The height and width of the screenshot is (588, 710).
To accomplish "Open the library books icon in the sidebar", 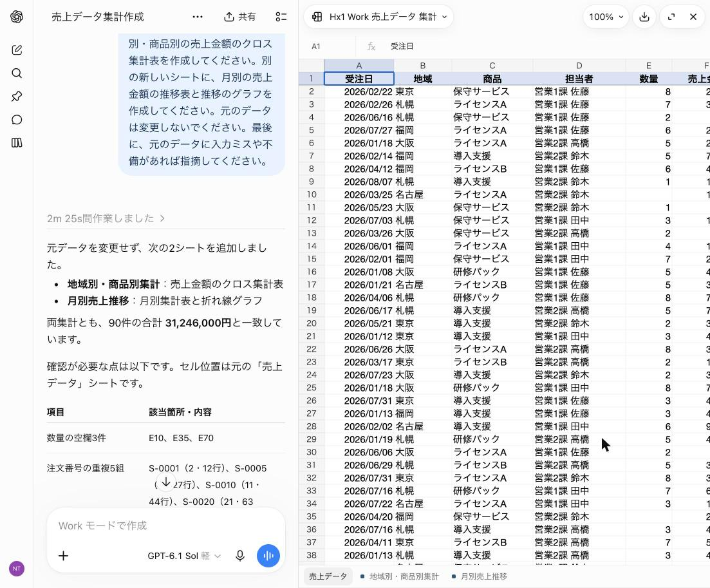I will pyautogui.click(x=17, y=143).
